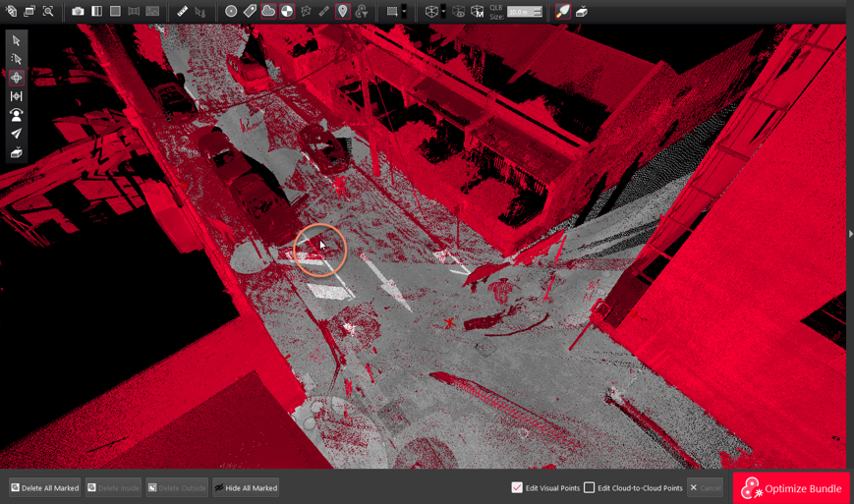This screenshot has height=504, width=854.
Task: Select the fly mode paper plane icon
Action: coord(16,134)
